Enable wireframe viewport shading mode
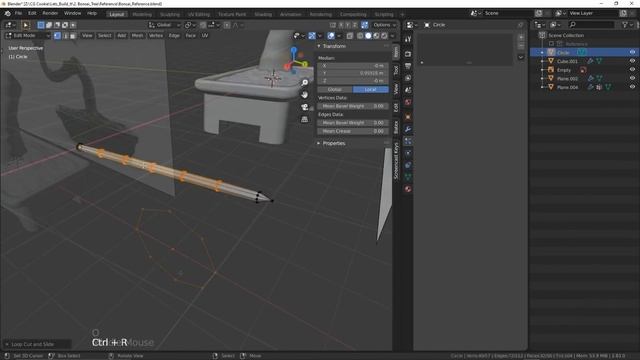 360,36
